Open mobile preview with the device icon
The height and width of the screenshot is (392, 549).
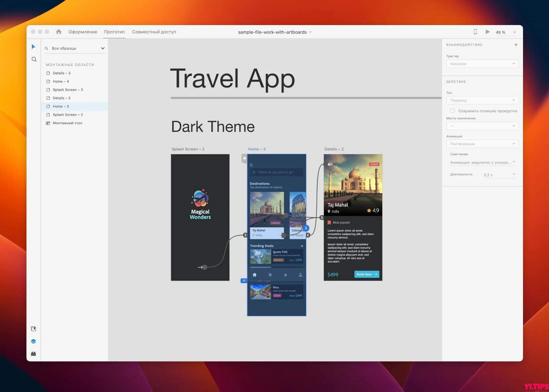click(476, 32)
